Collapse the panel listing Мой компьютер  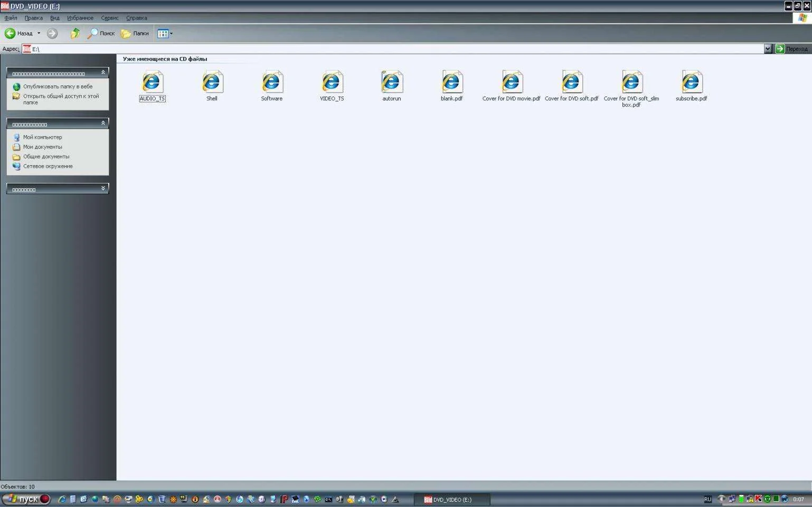pyautogui.click(x=103, y=123)
